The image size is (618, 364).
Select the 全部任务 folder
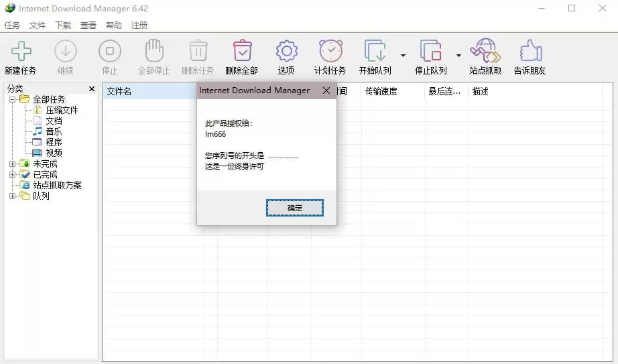49,99
